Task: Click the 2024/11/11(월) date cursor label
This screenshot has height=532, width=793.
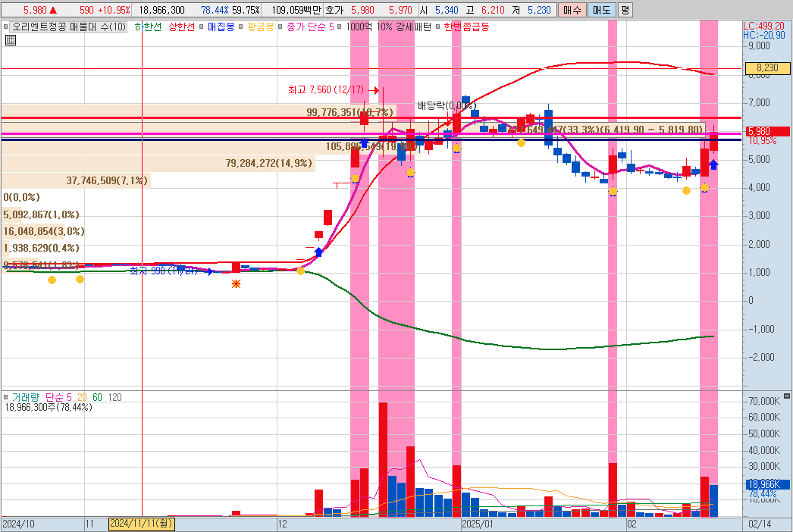Action: (142, 524)
